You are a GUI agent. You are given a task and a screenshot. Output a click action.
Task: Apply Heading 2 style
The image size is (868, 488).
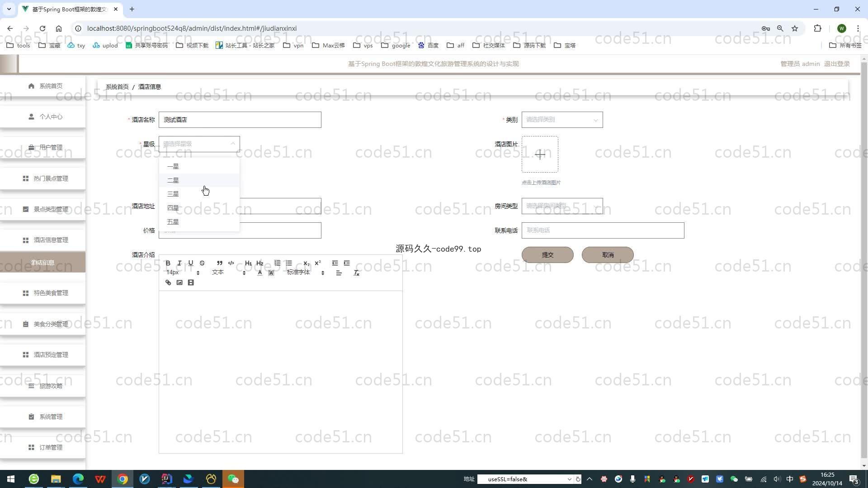coord(259,263)
